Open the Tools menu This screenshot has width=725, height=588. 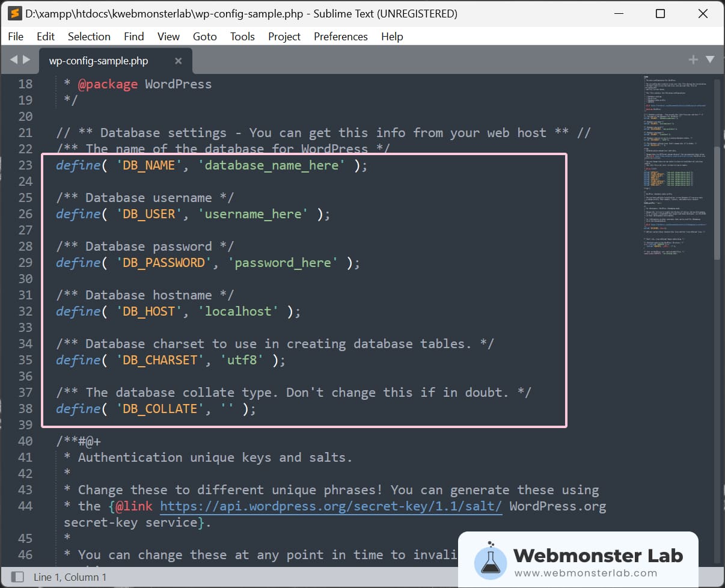tap(242, 37)
